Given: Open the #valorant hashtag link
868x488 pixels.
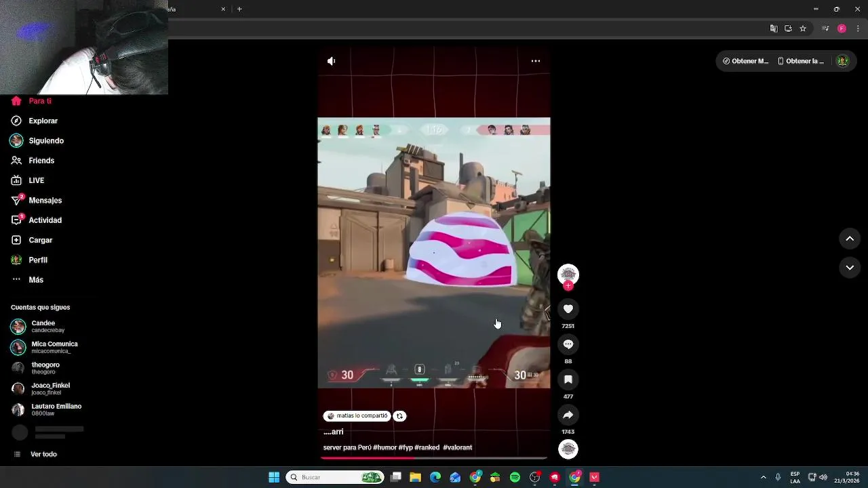Looking at the screenshot, I should click(x=458, y=447).
